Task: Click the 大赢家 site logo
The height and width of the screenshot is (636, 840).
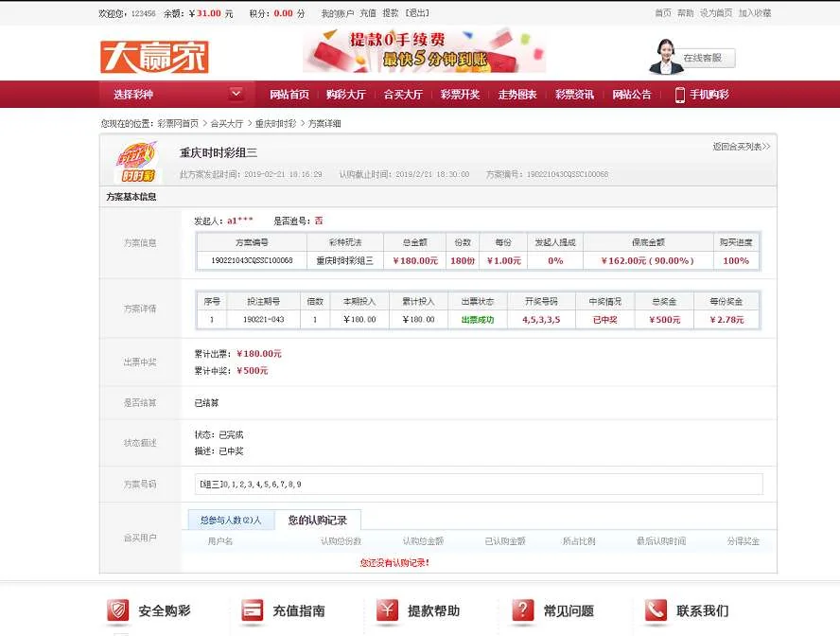Action: (x=154, y=57)
